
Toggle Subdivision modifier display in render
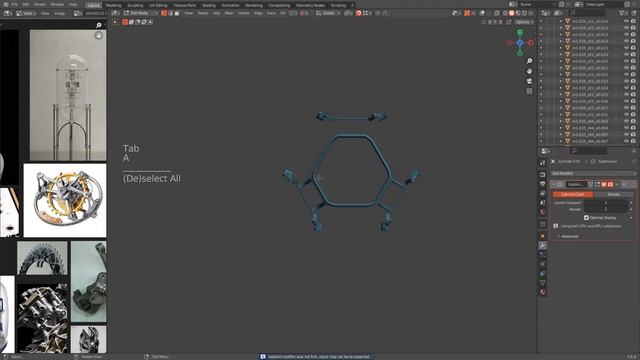pyautogui.click(x=610, y=184)
